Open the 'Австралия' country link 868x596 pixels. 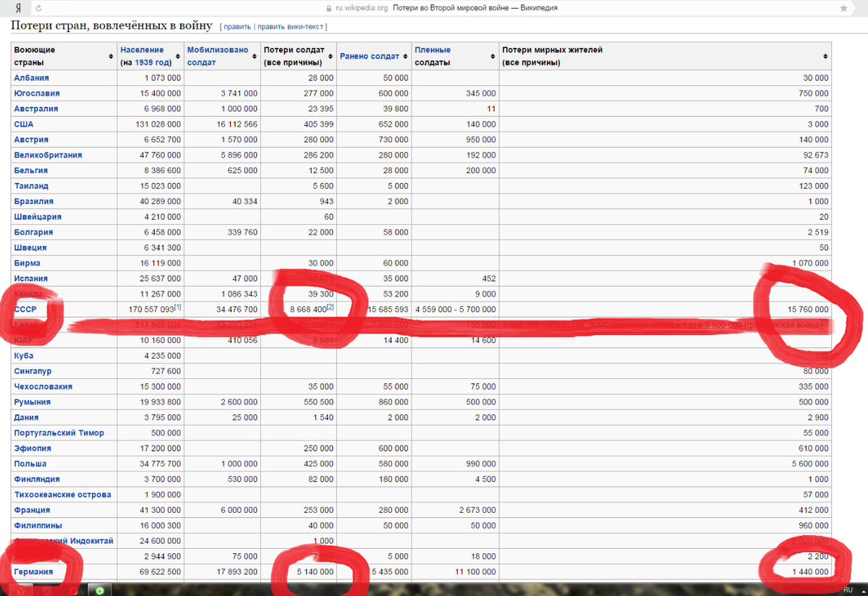click(35, 108)
